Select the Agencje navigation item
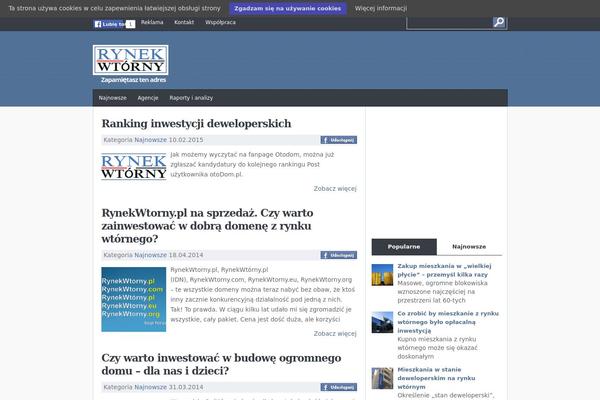 pyautogui.click(x=148, y=98)
